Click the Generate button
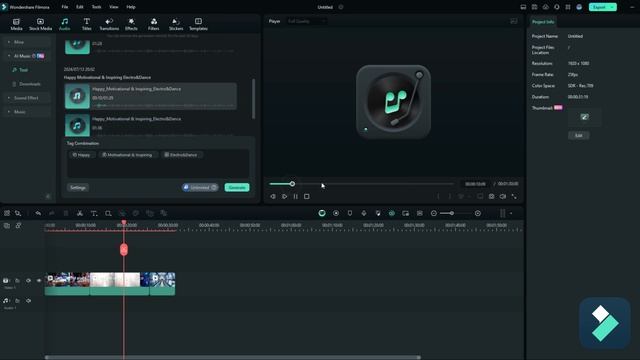The height and width of the screenshot is (360, 640). tap(237, 188)
